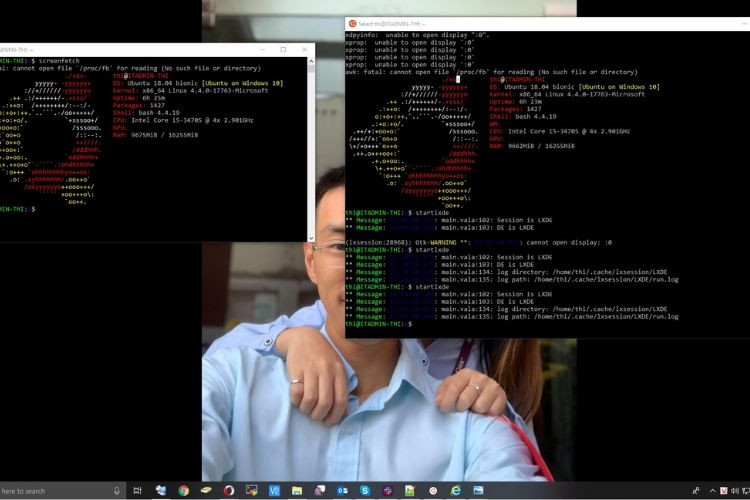The width and height of the screenshot is (750, 500).
Task: Click the left terminal's scroll-up arrow
Action: coord(311,61)
